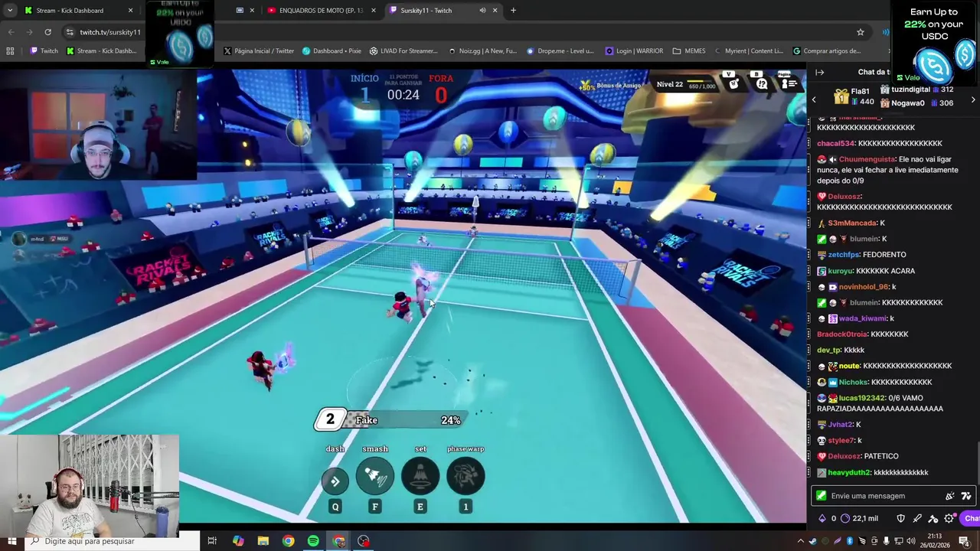Open the channel points 22,1 mil balance
Screen dimensions: 980x551
click(x=859, y=519)
